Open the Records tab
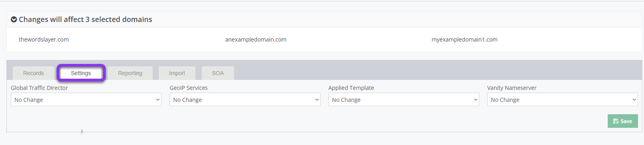Image resolution: width=644 pixels, height=145 pixels. point(33,73)
